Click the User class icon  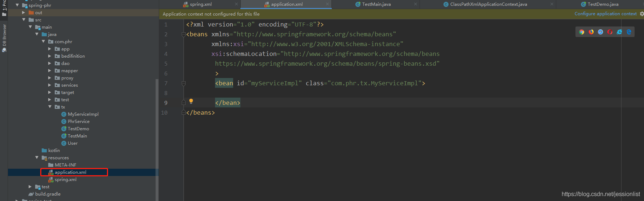[x=64, y=143]
